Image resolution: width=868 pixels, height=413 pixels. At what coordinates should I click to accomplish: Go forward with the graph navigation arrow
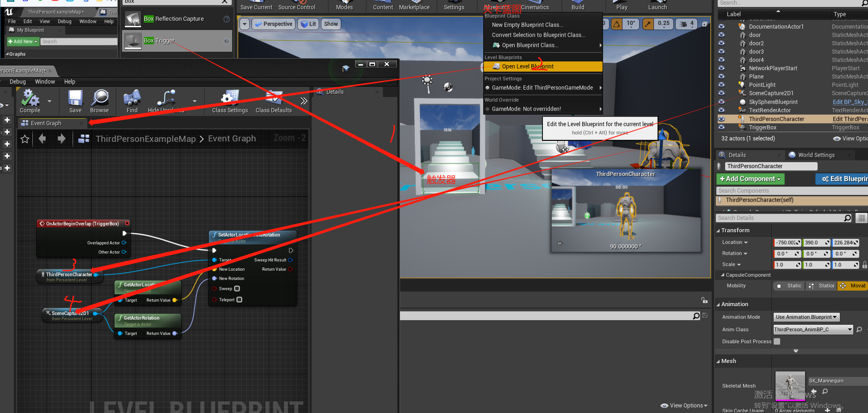[x=62, y=139]
